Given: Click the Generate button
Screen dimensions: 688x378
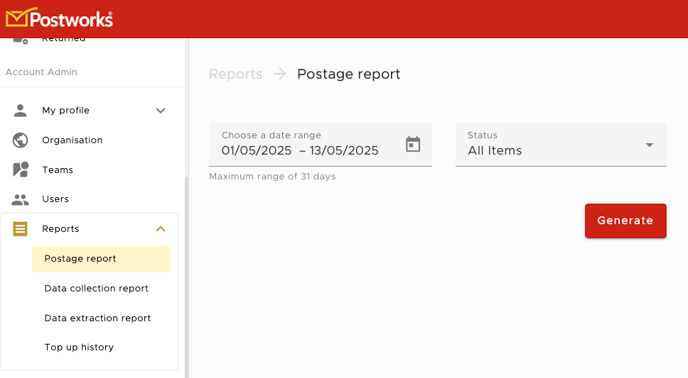Looking at the screenshot, I should coord(625,220).
